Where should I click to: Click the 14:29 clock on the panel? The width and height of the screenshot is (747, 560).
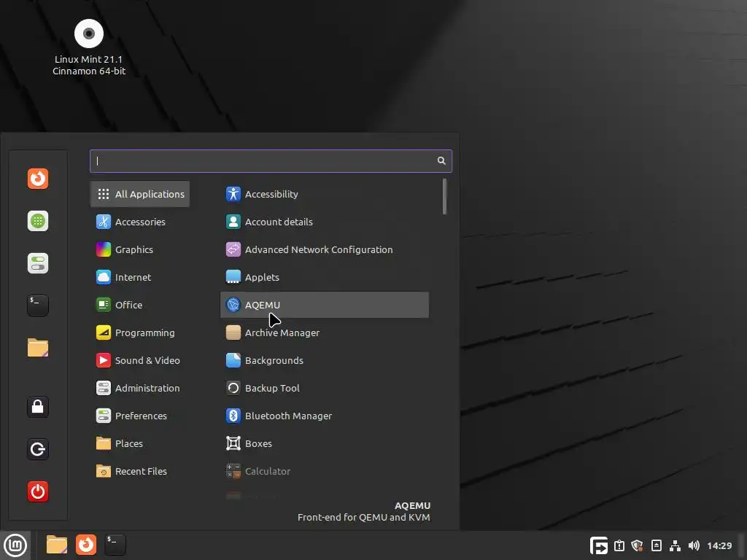coord(719,545)
